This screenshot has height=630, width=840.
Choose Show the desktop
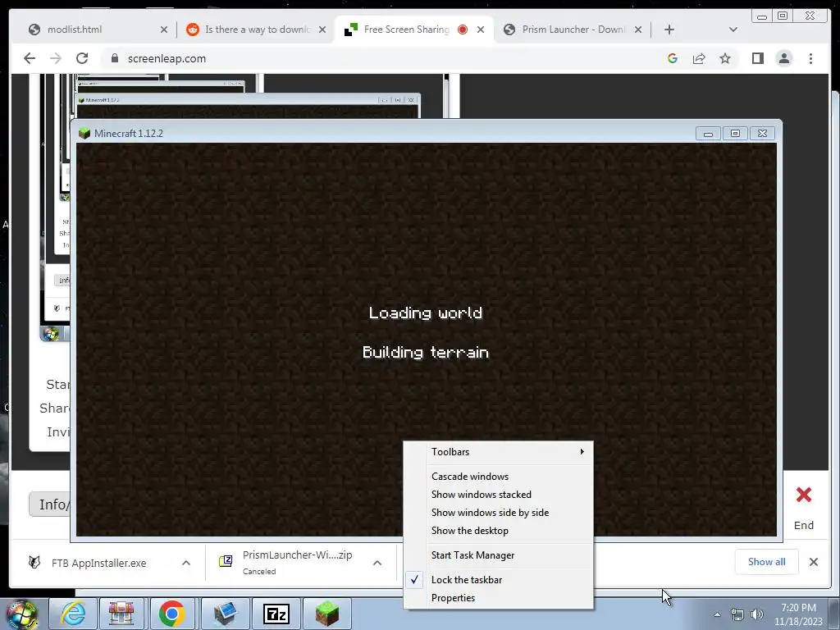click(x=498, y=531)
